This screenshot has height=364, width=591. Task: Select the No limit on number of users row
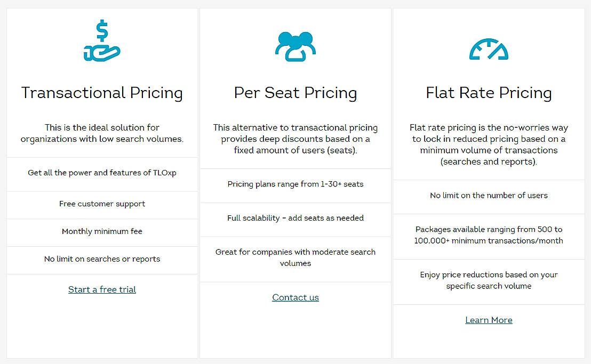(x=489, y=195)
